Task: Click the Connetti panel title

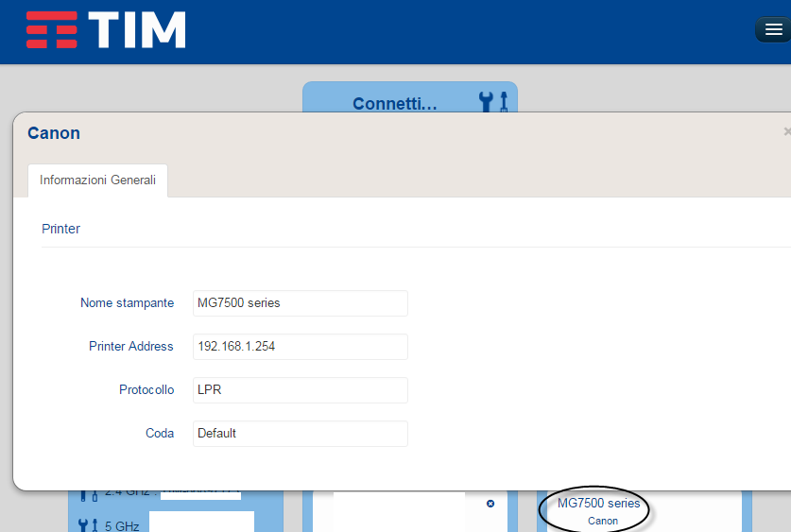Action: (x=394, y=103)
